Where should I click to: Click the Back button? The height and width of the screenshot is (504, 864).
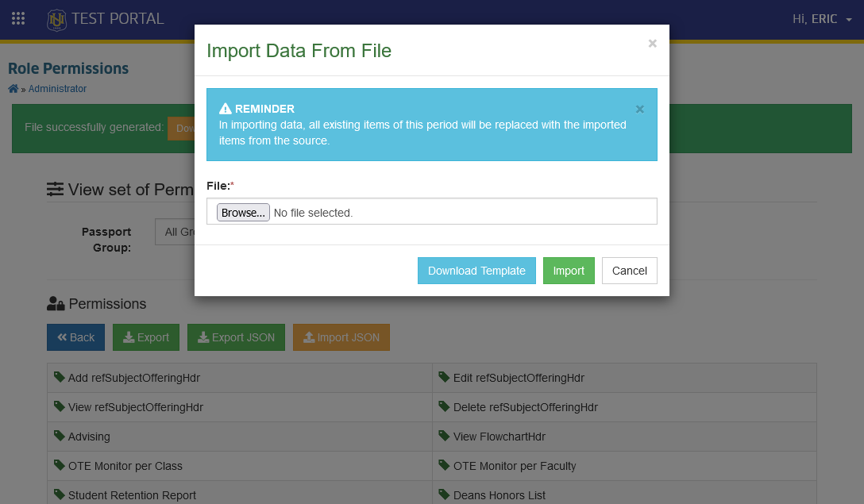pos(76,337)
